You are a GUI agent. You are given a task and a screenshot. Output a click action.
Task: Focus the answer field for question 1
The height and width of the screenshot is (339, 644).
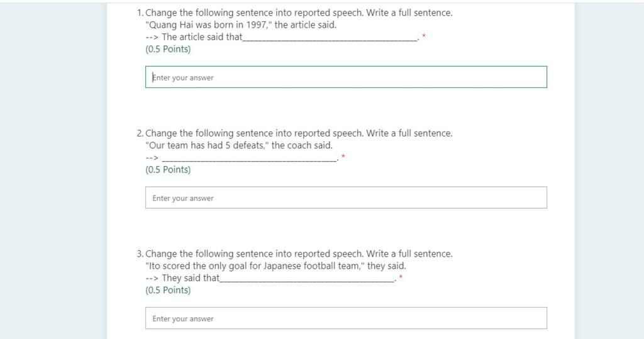coord(346,77)
